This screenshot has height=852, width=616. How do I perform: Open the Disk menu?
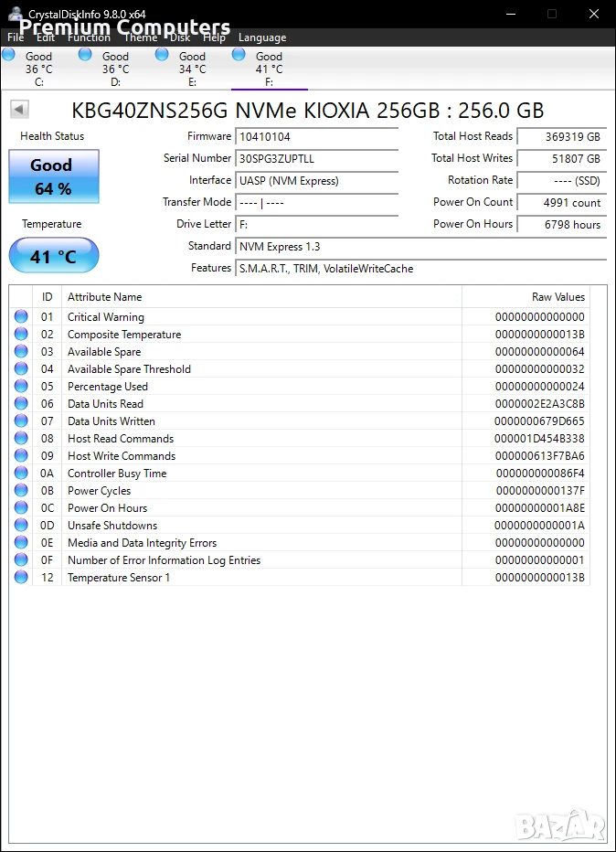[180, 37]
